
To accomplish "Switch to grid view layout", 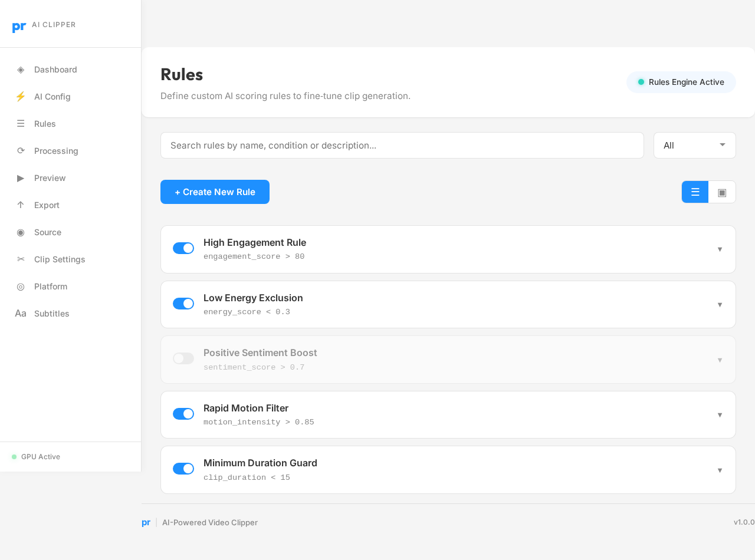I will [722, 192].
